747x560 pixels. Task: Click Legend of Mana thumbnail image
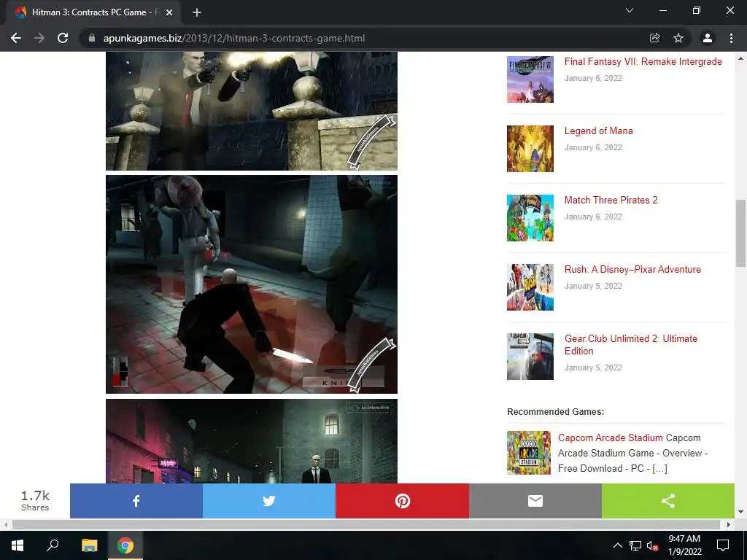coord(530,149)
